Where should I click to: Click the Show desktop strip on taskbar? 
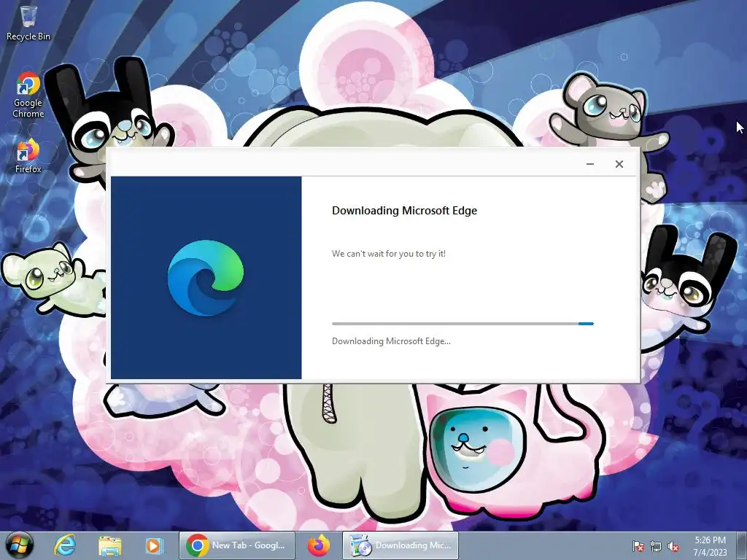(x=743, y=545)
